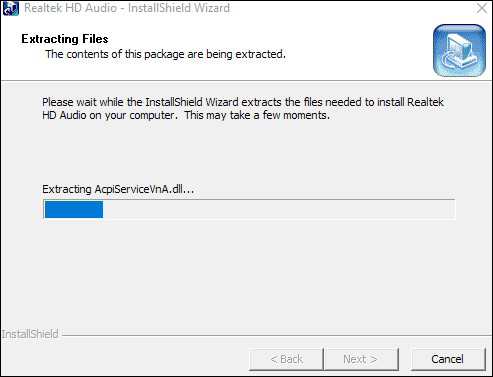493x377 pixels.
Task: Click the blue extraction progress bar
Action: point(74,209)
